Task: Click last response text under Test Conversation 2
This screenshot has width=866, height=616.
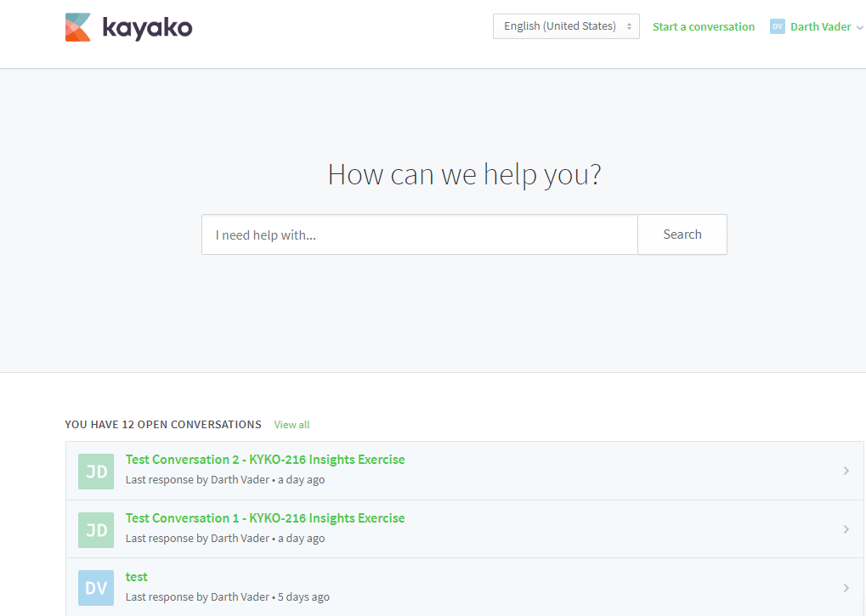Action: (x=224, y=480)
